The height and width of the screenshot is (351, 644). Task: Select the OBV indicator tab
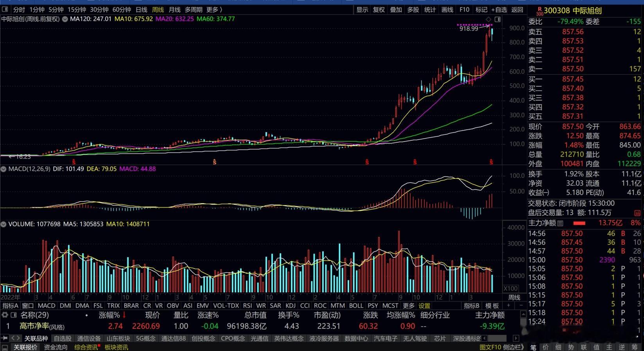(173, 306)
